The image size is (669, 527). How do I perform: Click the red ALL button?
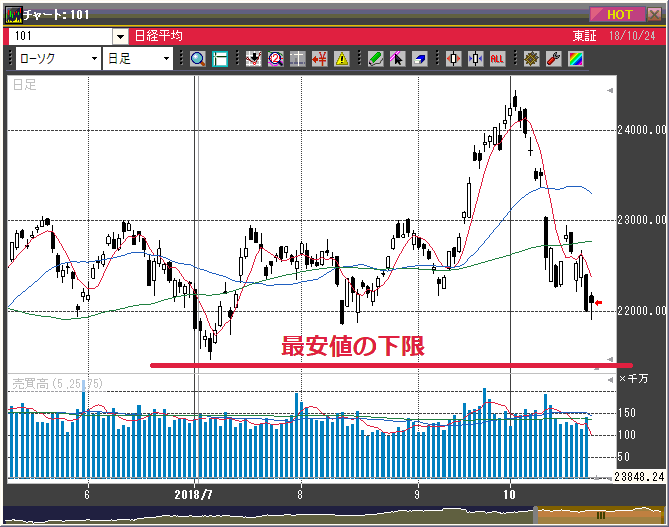(497, 59)
